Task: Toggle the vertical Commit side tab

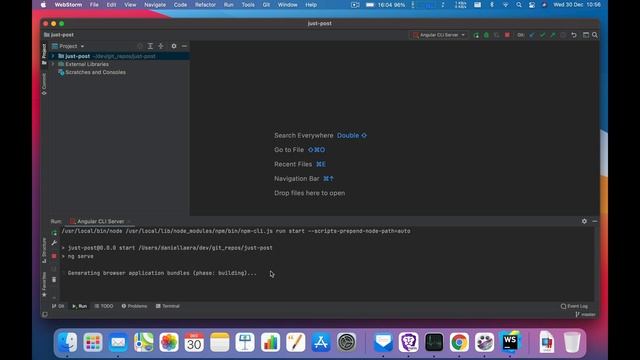Action: click(x=44, y=84)
